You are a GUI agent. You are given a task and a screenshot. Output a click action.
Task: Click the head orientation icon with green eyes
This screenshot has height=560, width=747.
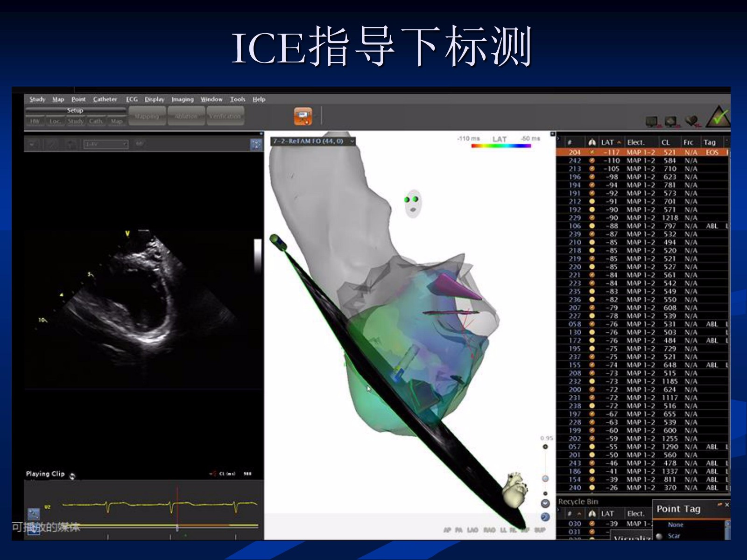[412, 203]
